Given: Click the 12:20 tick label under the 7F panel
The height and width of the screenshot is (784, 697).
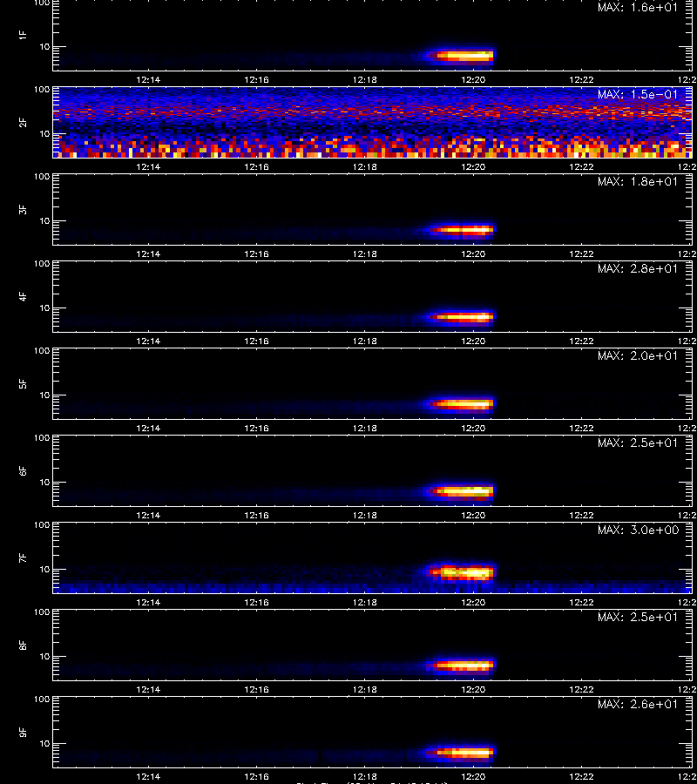Looking at the screenshot, I should tap(473, 602).
